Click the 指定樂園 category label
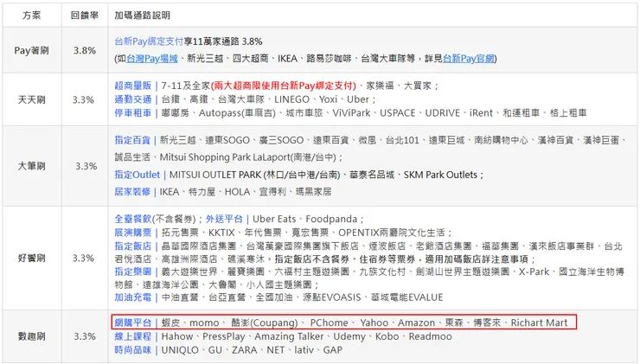Viewport: 640px width, 364px height. point(133,271)
